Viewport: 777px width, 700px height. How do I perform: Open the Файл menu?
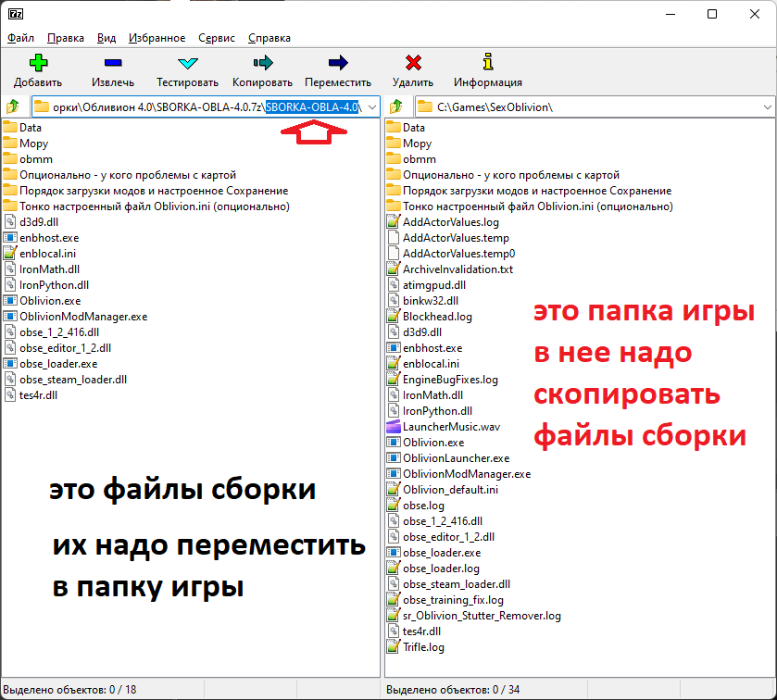pos(20,38)
